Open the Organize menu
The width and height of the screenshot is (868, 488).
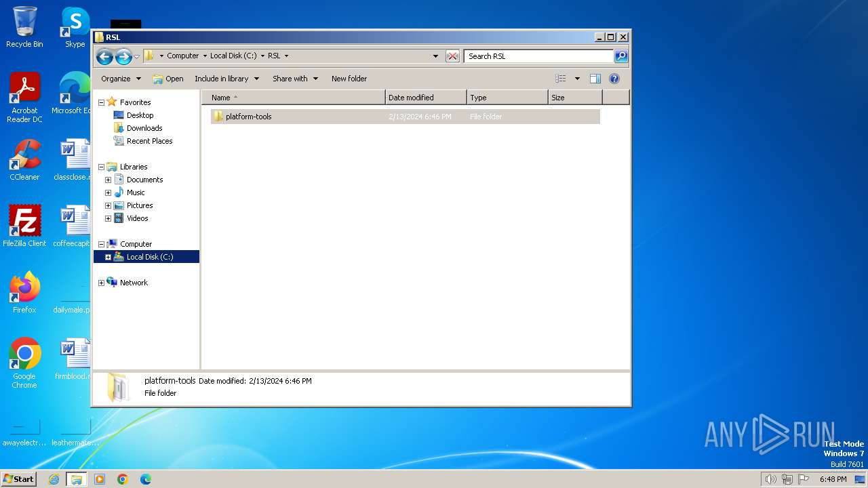coord(121,79)
